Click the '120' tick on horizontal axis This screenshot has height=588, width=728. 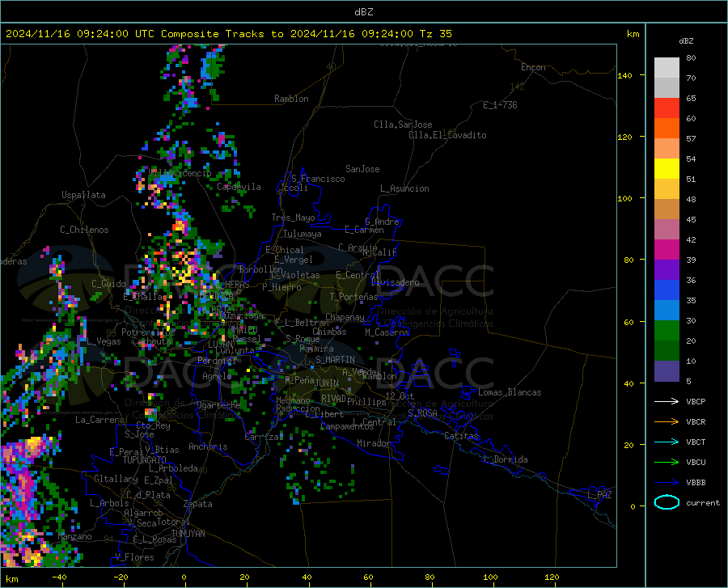[552, 577]
